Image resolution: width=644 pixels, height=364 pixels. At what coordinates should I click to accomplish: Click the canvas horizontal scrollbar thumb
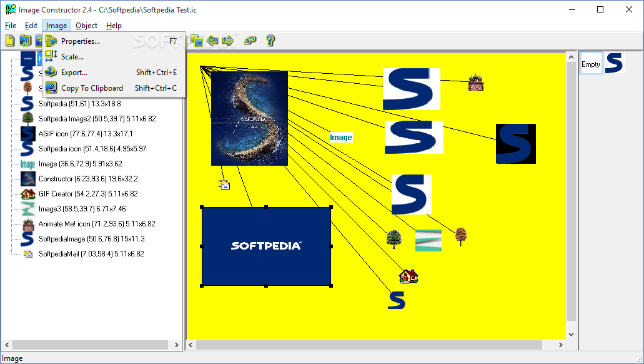(369, 345)
